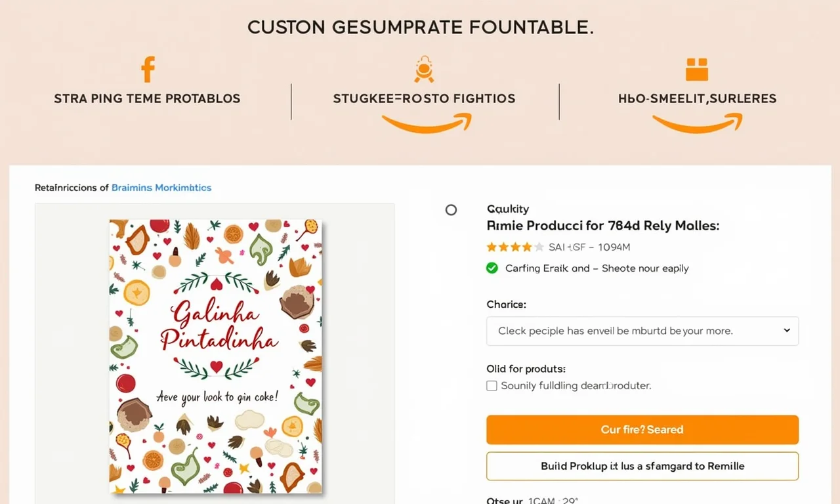Click the Facebook icon above shipping info

147,68
